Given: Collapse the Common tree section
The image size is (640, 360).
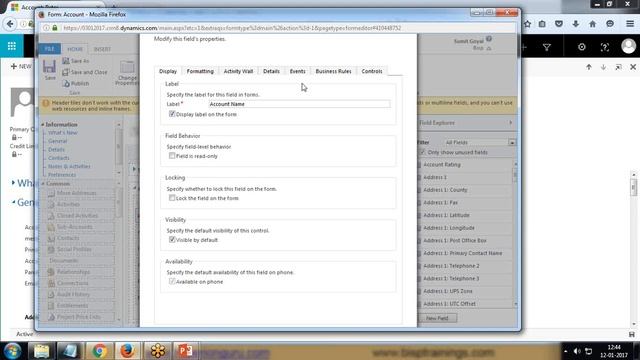Looking at the screenshot, I should (43, 184).
